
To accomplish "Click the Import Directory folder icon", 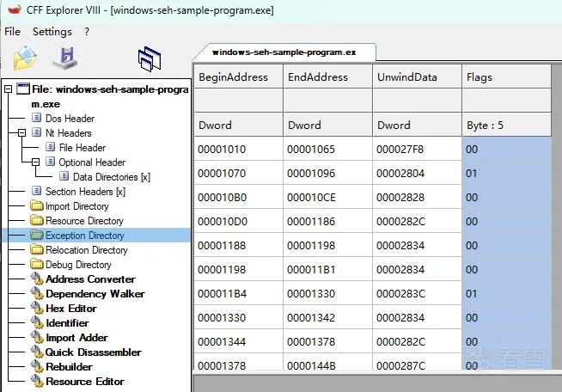I will point(37,205).
